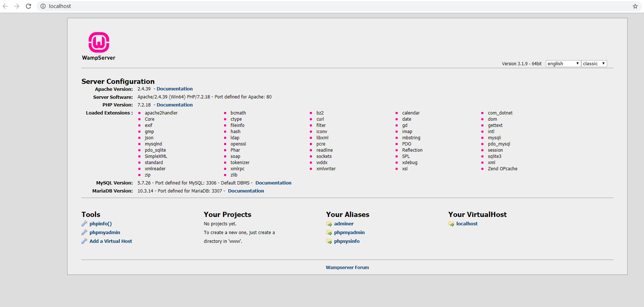Click wrench icon beside Add a Virtual Host
The height and width of the screenshot is (307, 644).
click(84, 241)
